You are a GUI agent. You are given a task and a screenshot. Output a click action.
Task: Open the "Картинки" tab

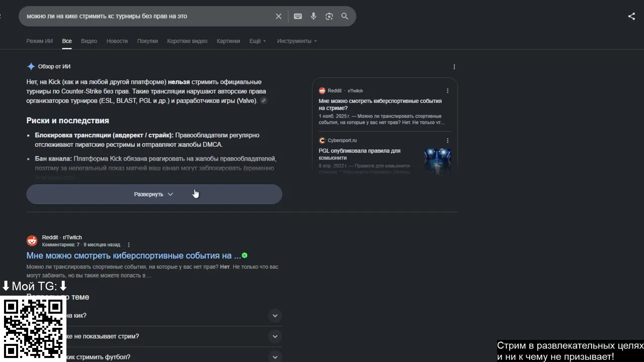(x=228, y=41)
